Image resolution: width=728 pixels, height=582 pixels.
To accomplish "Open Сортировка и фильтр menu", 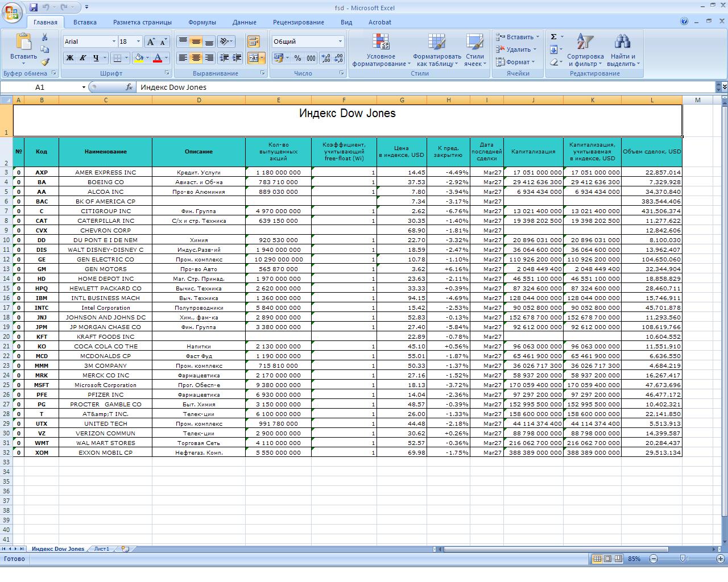I will (585, 50).
